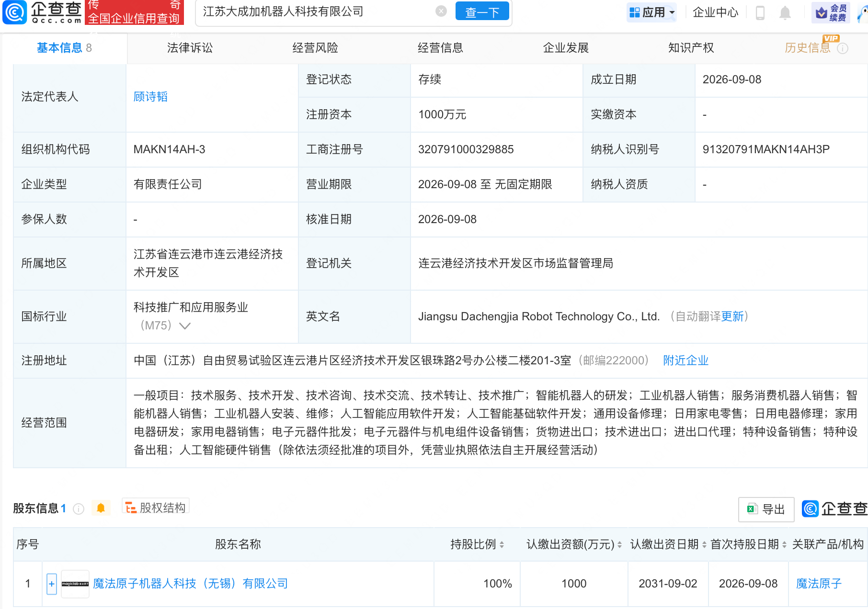Select the 成立日期 value 2026-09-08
The width and height of the screenshot is (868, 609).
coord(732,79)
